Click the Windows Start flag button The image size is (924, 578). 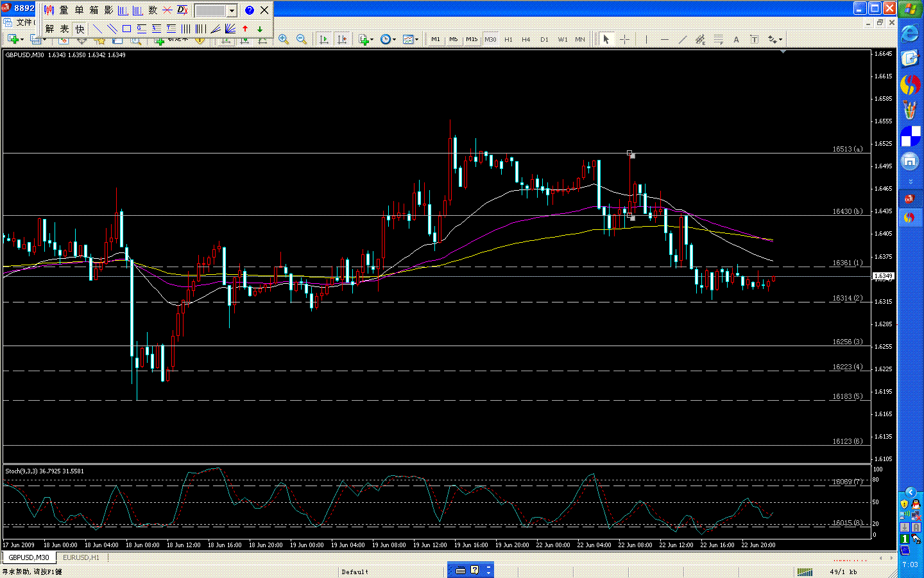910,9
